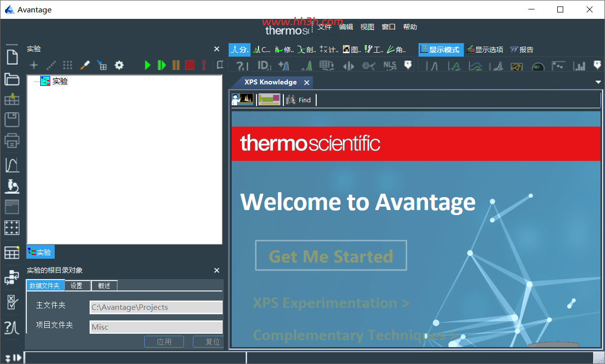The image size is (605, 364).
Task: Create a new file from the left sidebar
Action: 12,57
